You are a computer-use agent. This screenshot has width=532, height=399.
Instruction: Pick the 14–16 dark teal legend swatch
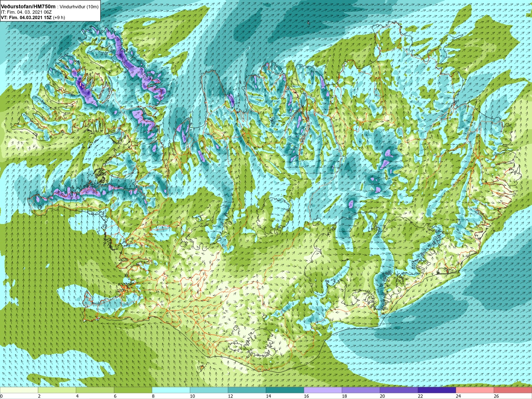point(285,390)
